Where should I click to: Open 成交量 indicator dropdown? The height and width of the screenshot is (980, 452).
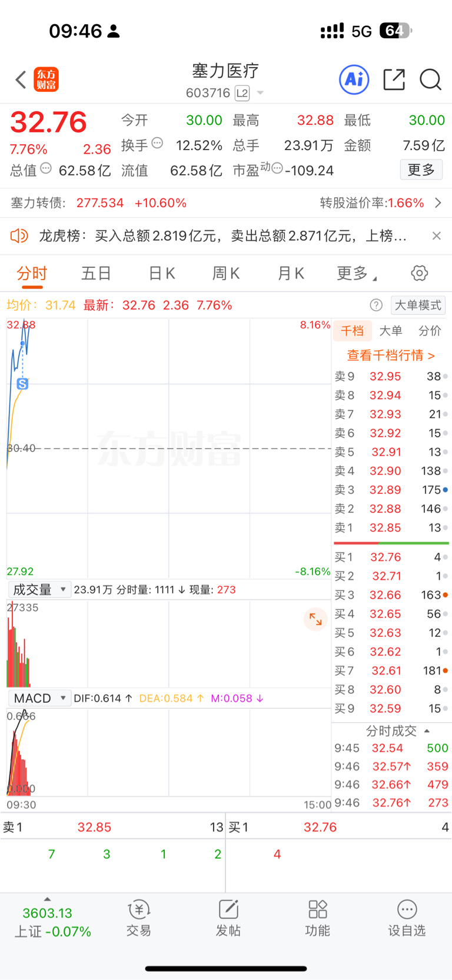39,589
